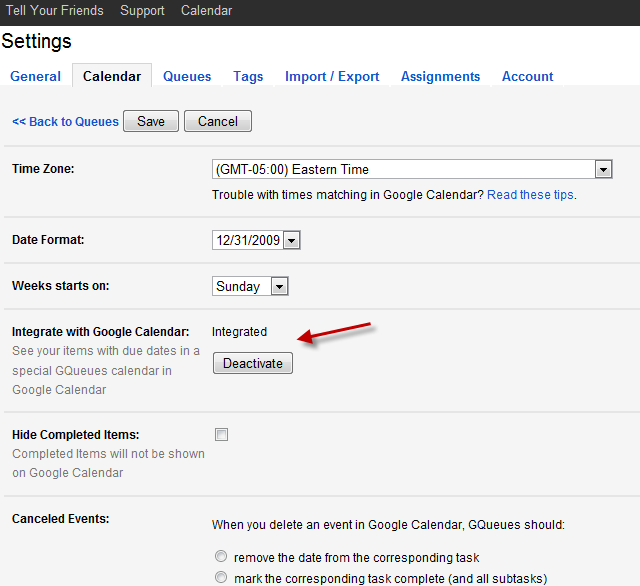Open the Weeks starts on dropdown
The width and height of the screenshot is (640, 586).
(251, 287)
